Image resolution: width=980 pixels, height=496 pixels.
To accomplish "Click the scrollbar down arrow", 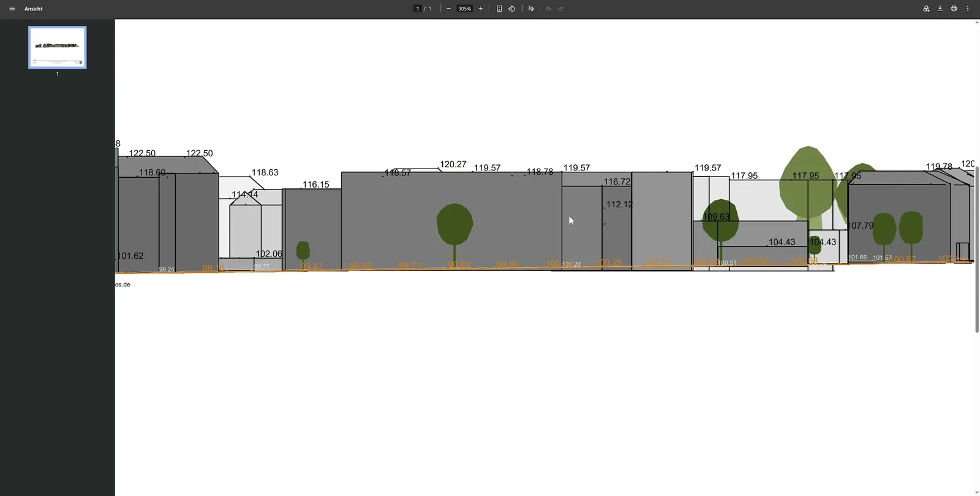I will [x=977, y=492].
